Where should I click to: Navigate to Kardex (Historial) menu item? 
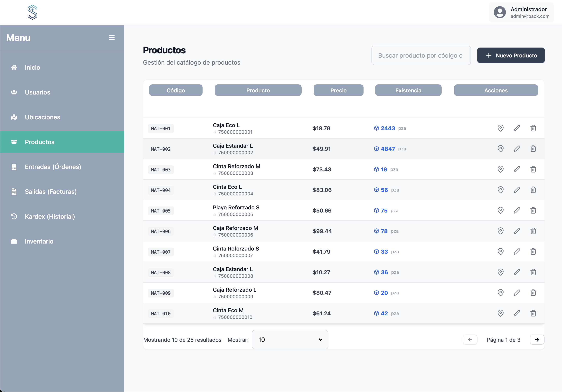click(50, 216)
